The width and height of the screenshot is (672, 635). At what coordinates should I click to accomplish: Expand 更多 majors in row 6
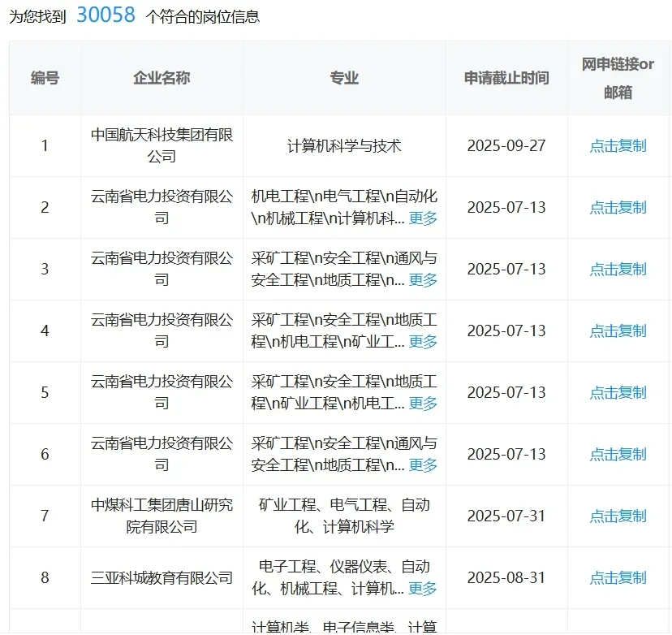click(x=423, y=465)
